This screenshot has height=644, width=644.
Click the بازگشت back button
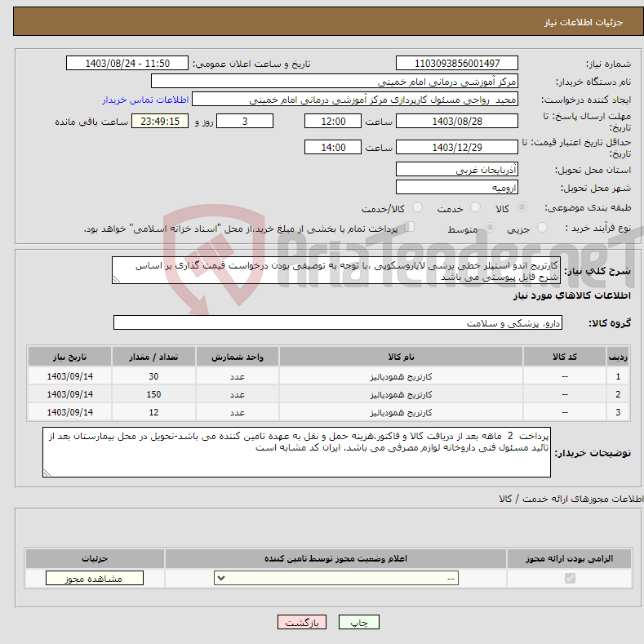click(x=302, y=622)
